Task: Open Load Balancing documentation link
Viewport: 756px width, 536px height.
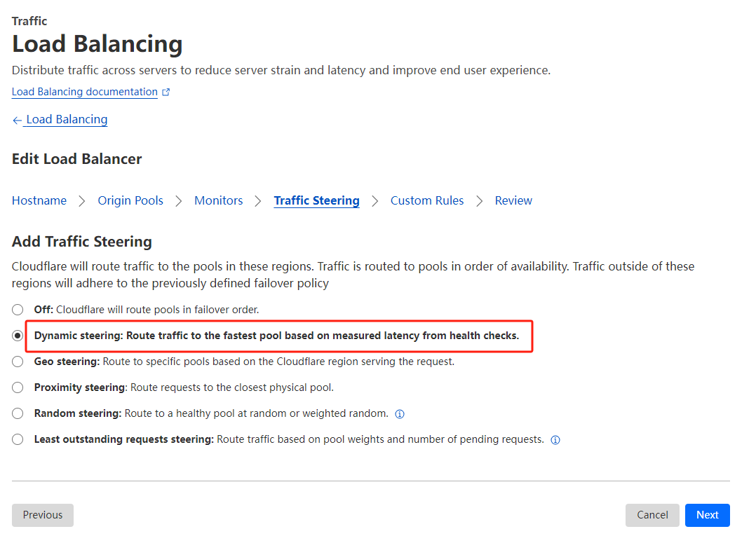Action: [84, 92]
